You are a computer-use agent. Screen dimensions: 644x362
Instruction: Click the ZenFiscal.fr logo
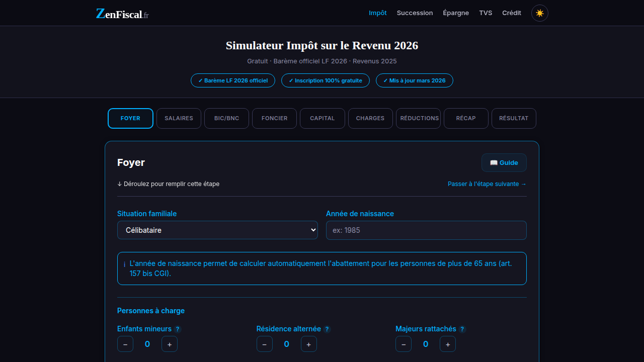tap(122, 14)
